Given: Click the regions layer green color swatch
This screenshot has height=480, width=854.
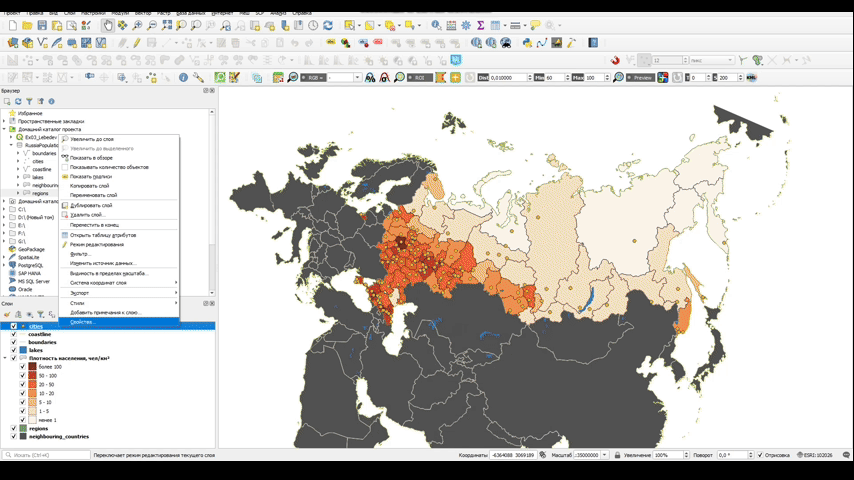Looking at the screenshot, I should [x=24, y=428].
